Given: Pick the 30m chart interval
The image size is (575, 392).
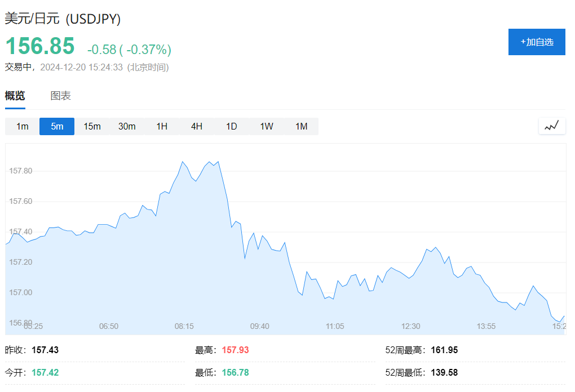Looking at the screenshot, I should (127, 126).
